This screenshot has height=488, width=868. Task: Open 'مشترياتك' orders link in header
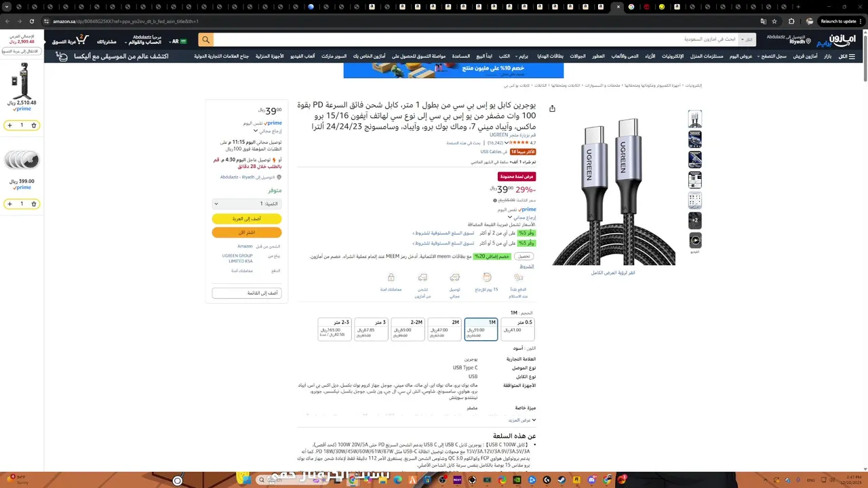tap(106, 42)
